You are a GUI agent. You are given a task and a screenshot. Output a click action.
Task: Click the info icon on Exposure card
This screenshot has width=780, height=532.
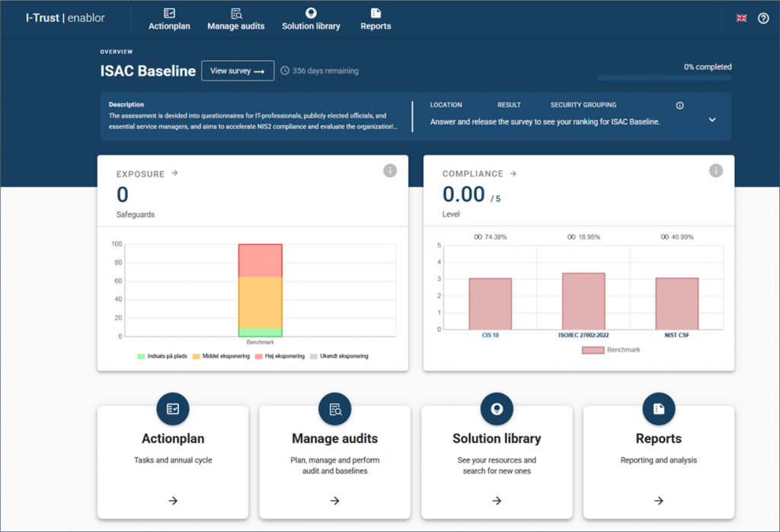point(390,170)
